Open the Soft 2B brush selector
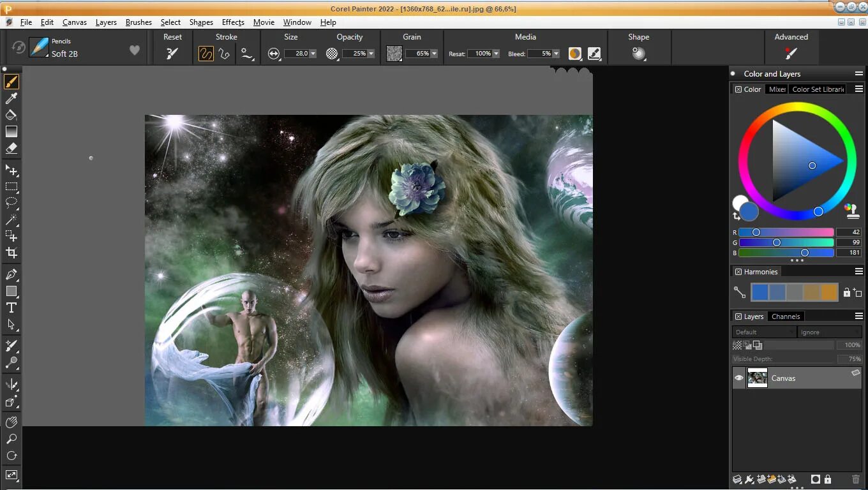This screenshot has width=868, height=490. click(64, 54)
